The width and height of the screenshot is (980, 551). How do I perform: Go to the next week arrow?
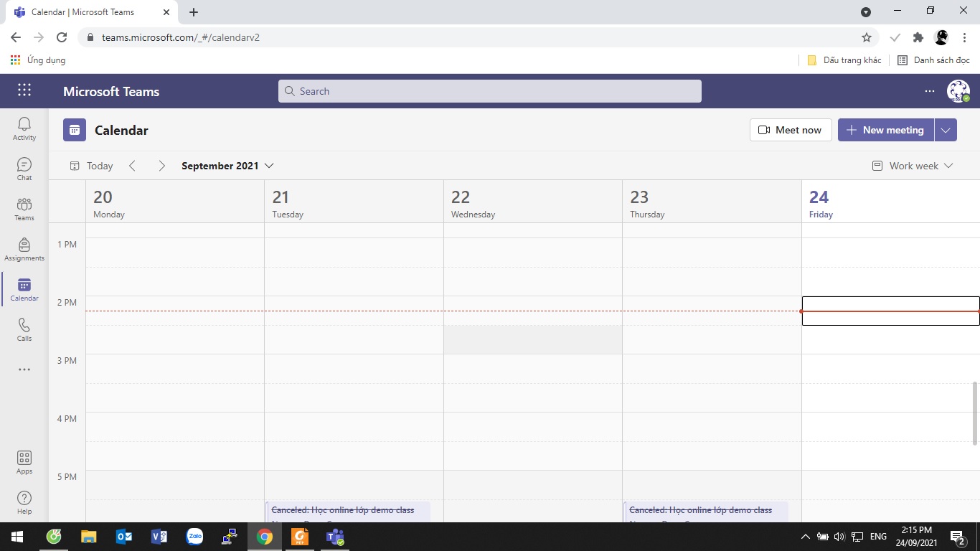coord(161,166)
